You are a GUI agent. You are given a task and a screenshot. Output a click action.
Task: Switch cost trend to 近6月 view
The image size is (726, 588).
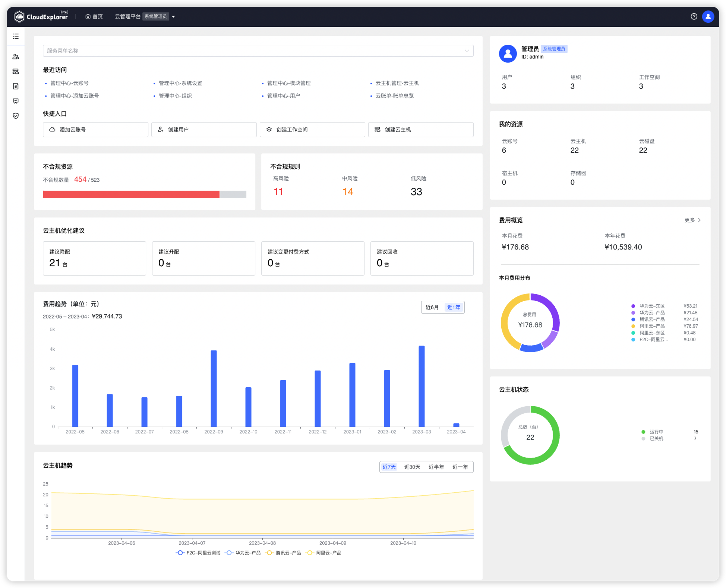pos(431,307)
